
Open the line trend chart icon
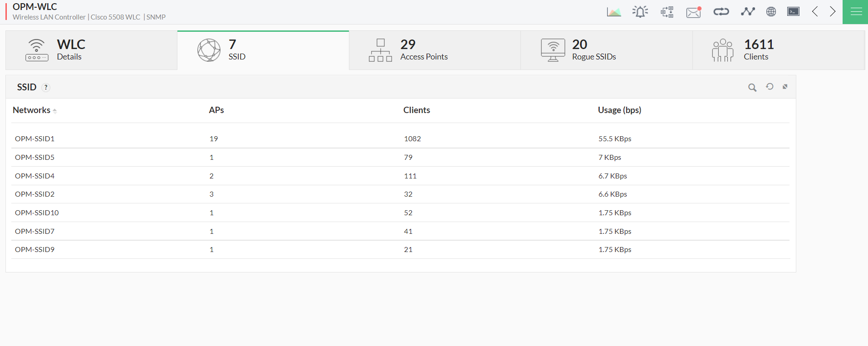pos(747,12)
